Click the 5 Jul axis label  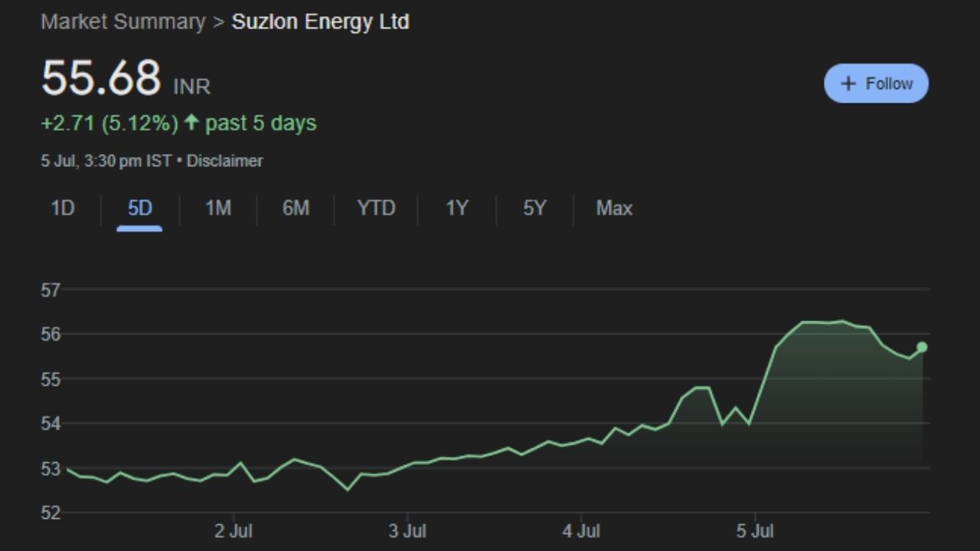tap(756, 531)
